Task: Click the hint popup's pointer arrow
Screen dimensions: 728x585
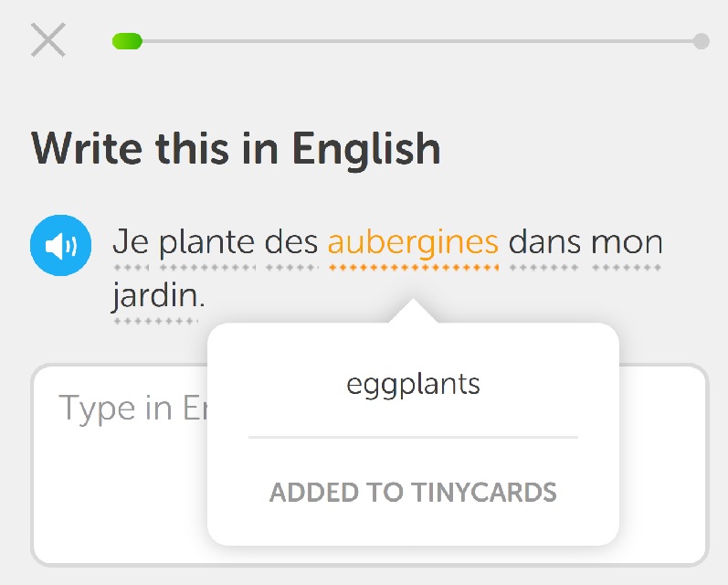Action: [x=413, y=311]
